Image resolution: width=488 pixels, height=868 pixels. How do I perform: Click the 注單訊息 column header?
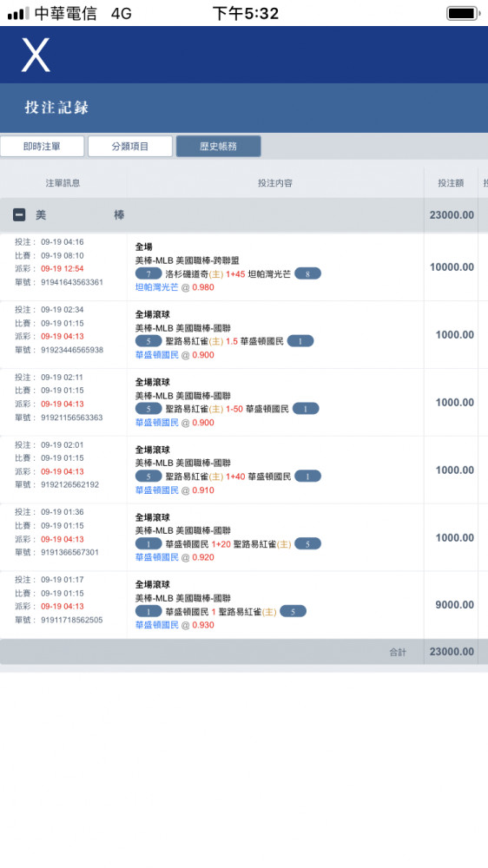click(x=63, y=183)
